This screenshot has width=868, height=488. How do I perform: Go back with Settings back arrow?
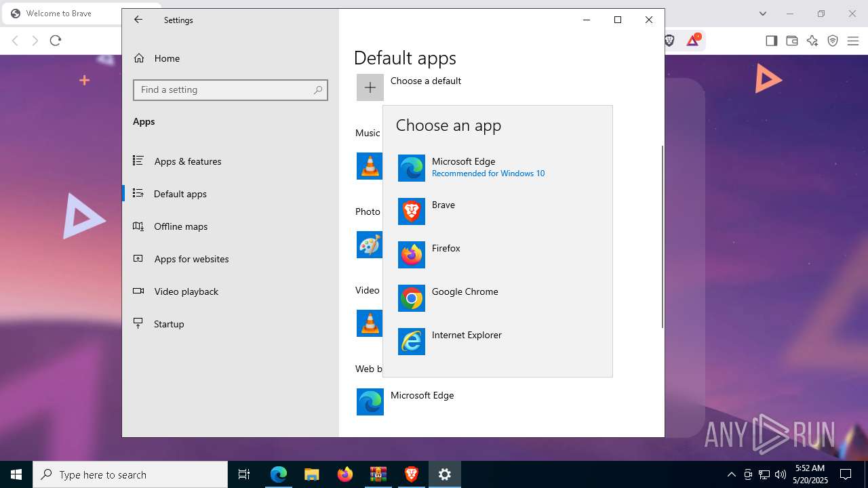coord(138,20)
